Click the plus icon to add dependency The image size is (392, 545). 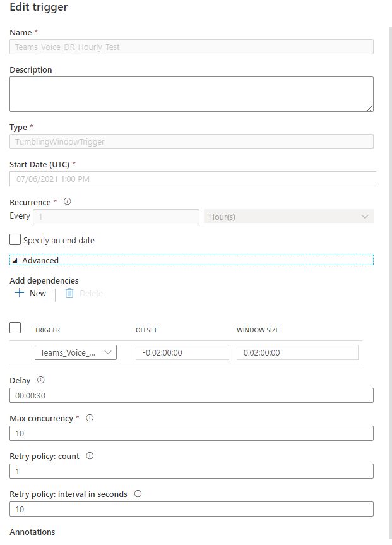[x=20, y=293]
